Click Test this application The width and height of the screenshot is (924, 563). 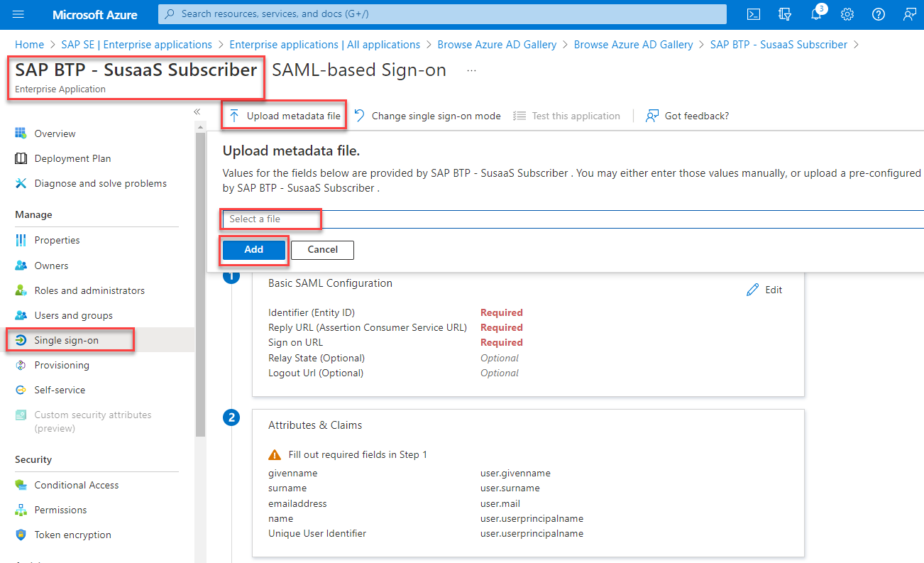pyautogui.click(x=566, y=116)
